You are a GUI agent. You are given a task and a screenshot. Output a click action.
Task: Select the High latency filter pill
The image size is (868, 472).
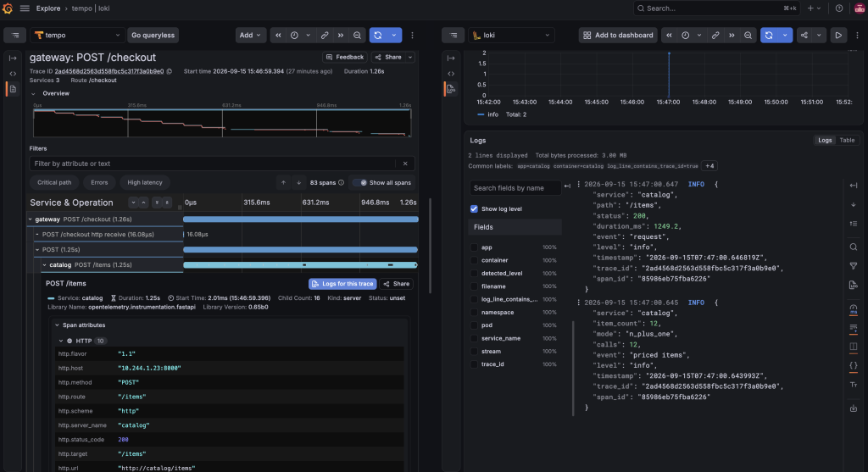(x=145, y=182)
